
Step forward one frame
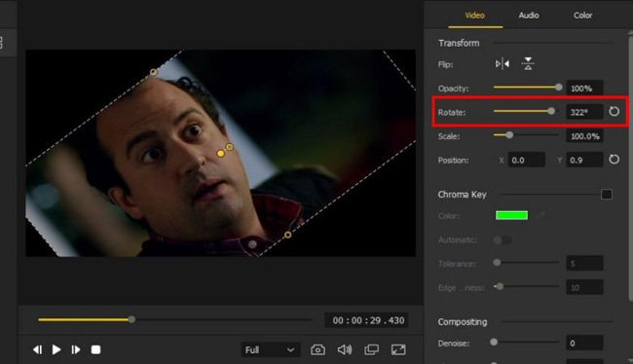(76, 349)
